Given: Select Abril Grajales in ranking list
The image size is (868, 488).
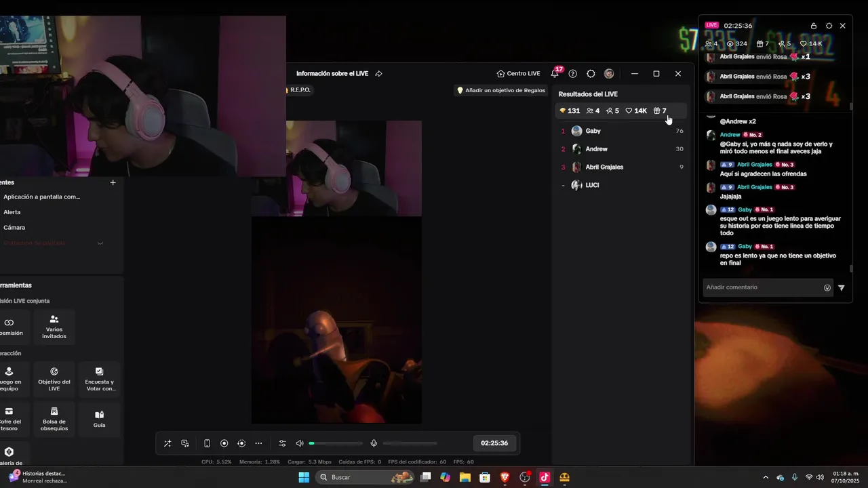Looking at the screenshot, I should click(622, 167).
